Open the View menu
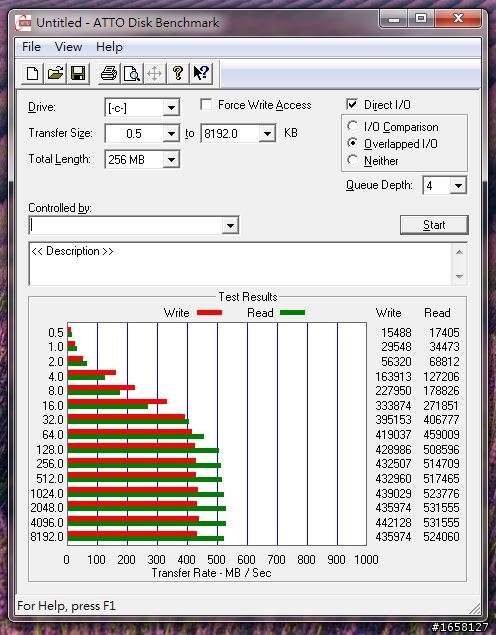 68,47
